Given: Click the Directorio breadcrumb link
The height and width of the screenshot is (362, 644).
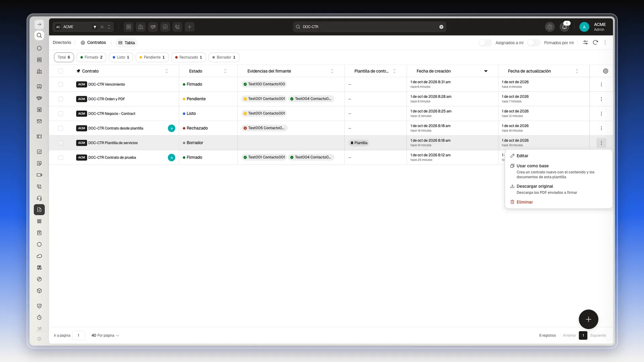Looking at the screenshot, I should tap(62, 43).
